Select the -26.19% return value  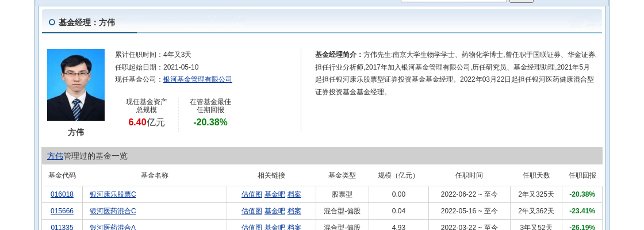pyautogui.click(x=582, y=227)
